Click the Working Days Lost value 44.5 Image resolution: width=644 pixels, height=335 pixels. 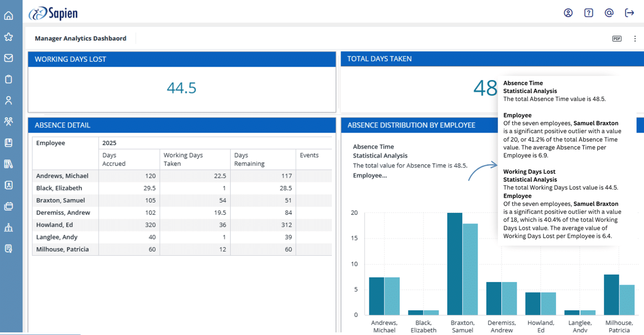[182, 88]
